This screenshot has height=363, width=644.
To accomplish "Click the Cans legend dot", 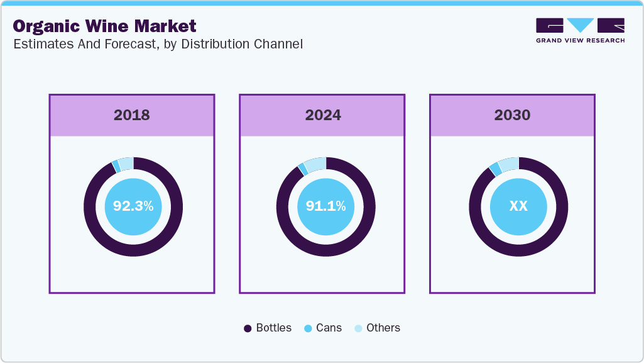I will [308, 328].
